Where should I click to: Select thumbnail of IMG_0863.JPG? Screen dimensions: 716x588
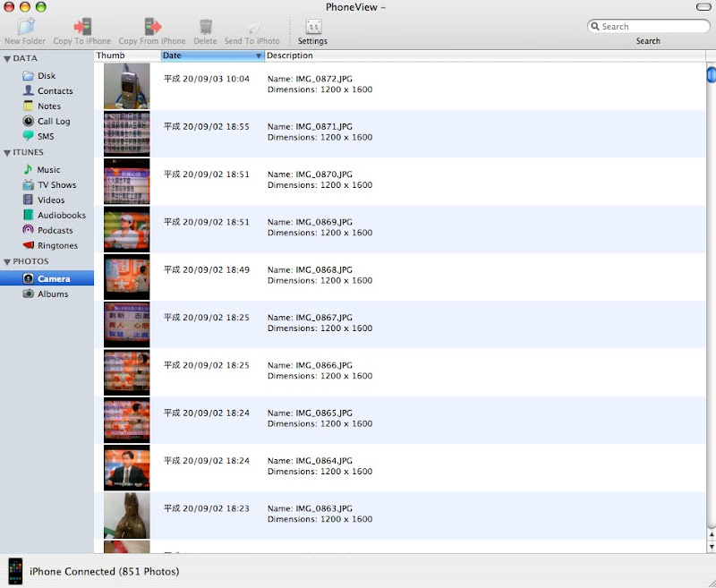tap(126, 516)
